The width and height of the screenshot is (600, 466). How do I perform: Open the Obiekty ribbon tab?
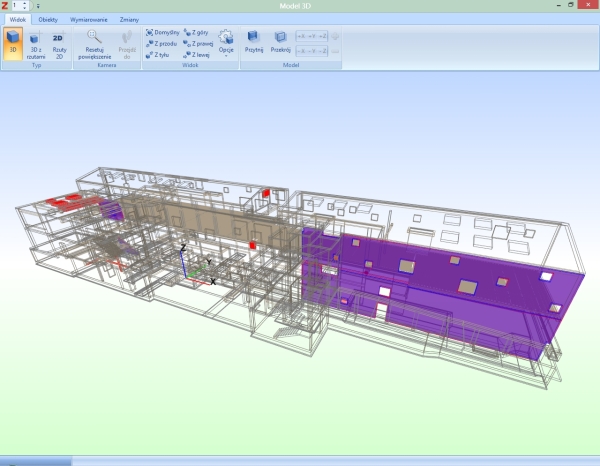point(48,19)
